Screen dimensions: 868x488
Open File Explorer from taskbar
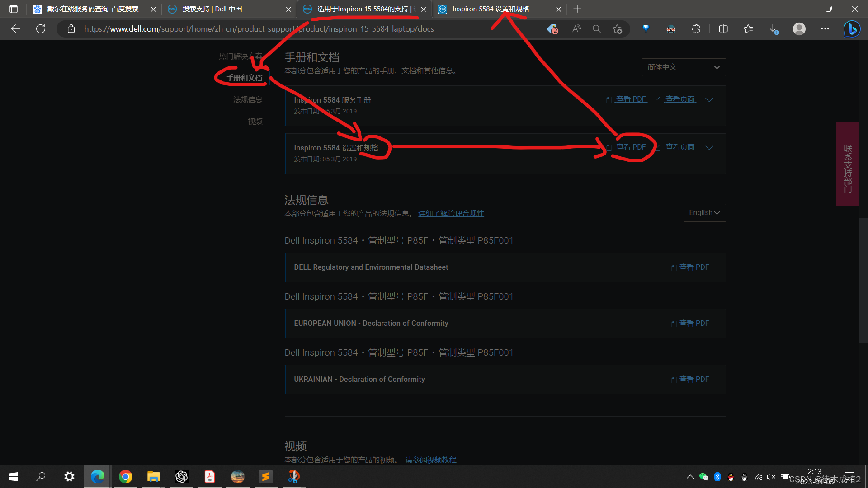[154, 476]
